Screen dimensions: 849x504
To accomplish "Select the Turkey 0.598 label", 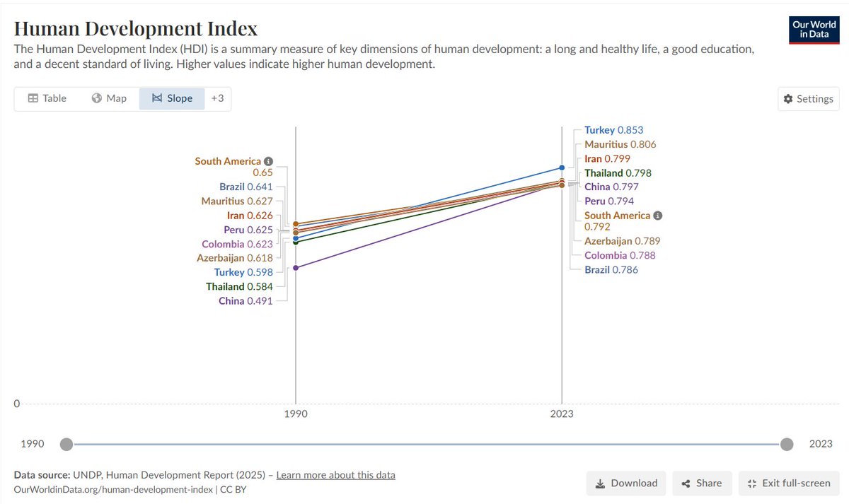I will point(244,272).
